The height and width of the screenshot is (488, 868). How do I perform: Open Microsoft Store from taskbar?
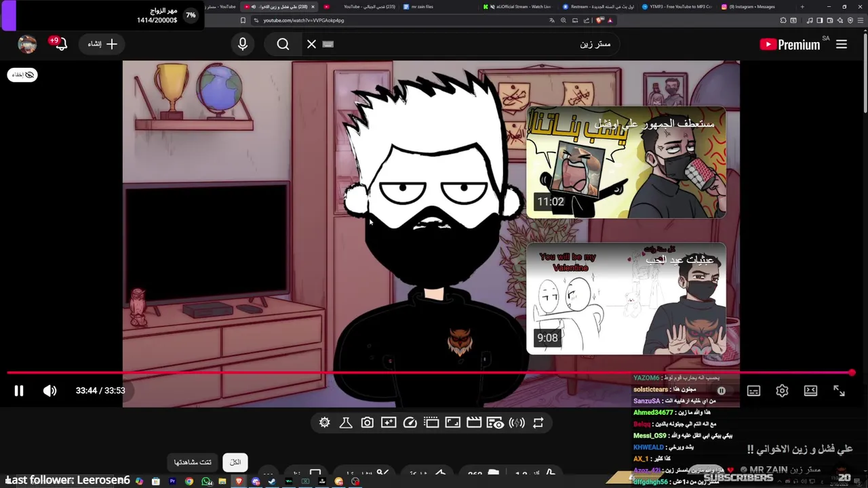(x=156, y=481)
